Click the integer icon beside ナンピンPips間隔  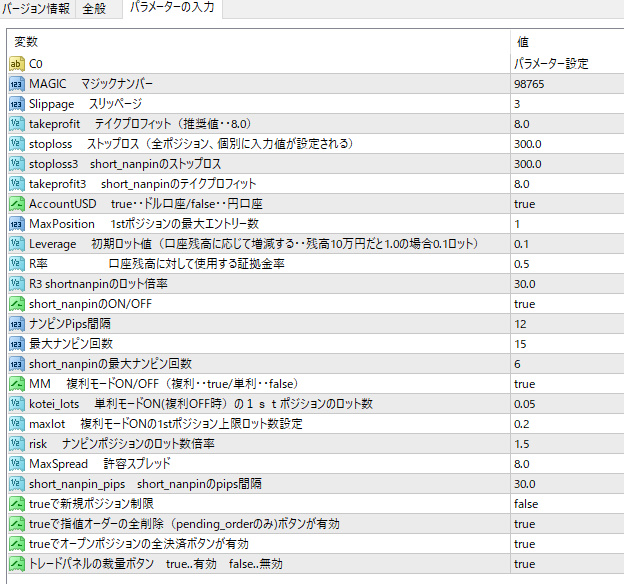[17, 324]
